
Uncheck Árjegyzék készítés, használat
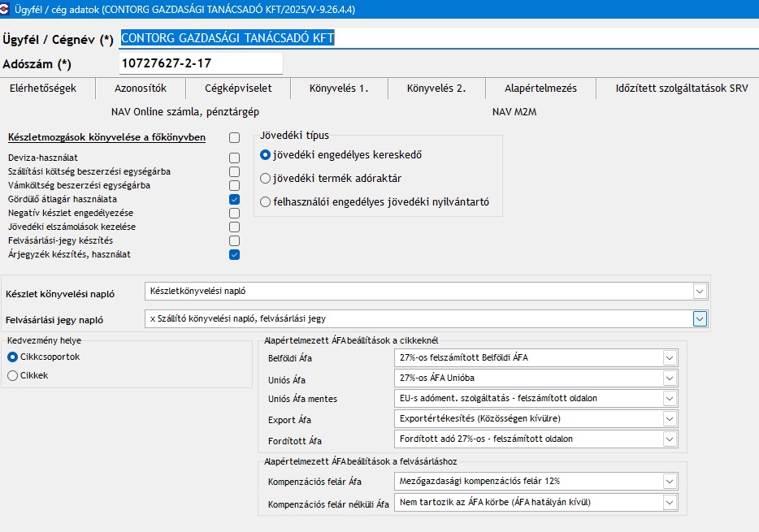tap(234, 254)
